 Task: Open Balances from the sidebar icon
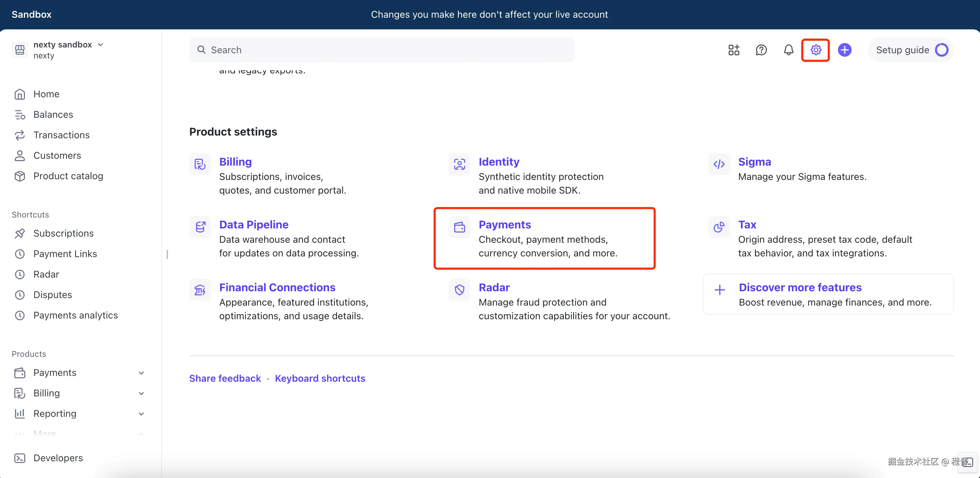(x=20, y=114)
